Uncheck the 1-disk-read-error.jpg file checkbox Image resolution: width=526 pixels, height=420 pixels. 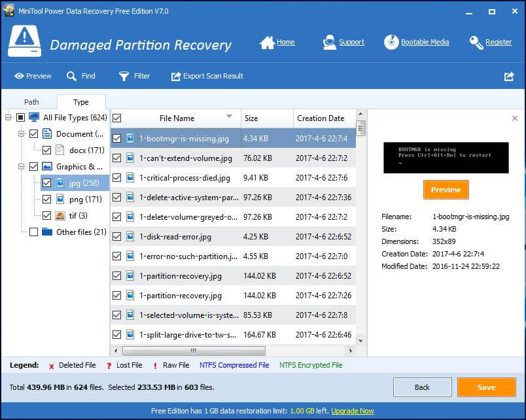point(117,236)
